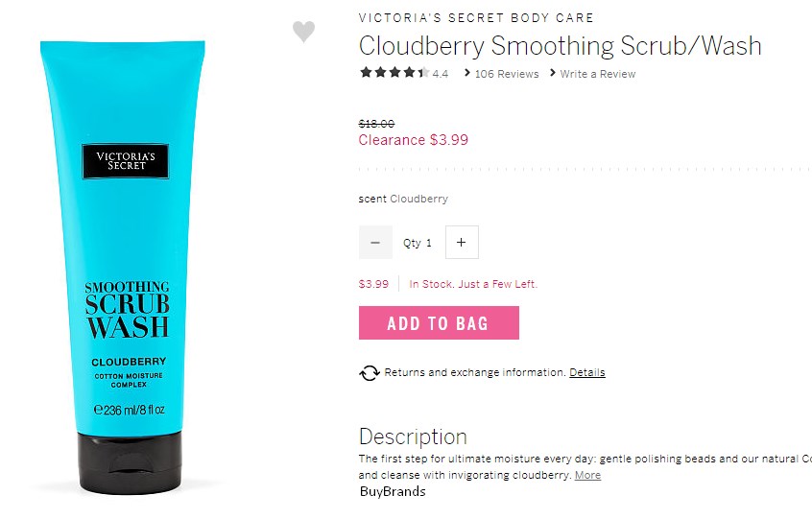Click the 4.4 rating number
Viewport: 812px width, 519px height.
coord(441,74)
